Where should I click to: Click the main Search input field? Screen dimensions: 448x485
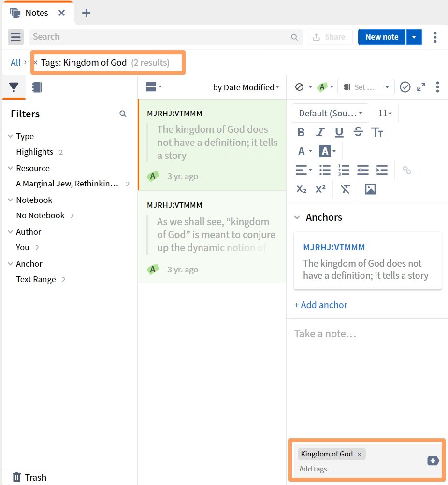coord(166,37)
